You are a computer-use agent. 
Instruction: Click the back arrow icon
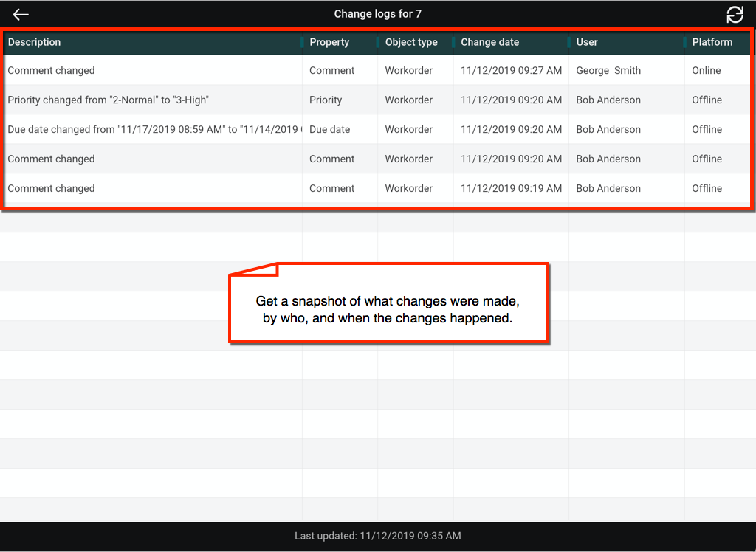tap(21, 15)
